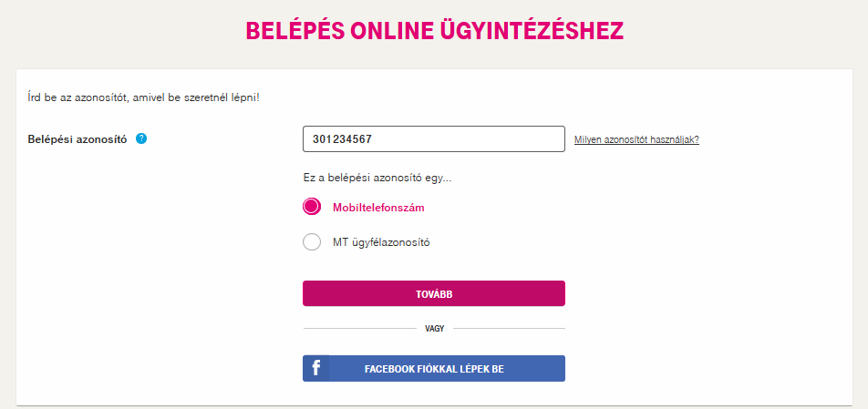Click the divider line right of VAGY
Viewport: 868px width, 409px height.
pos(510,328)
